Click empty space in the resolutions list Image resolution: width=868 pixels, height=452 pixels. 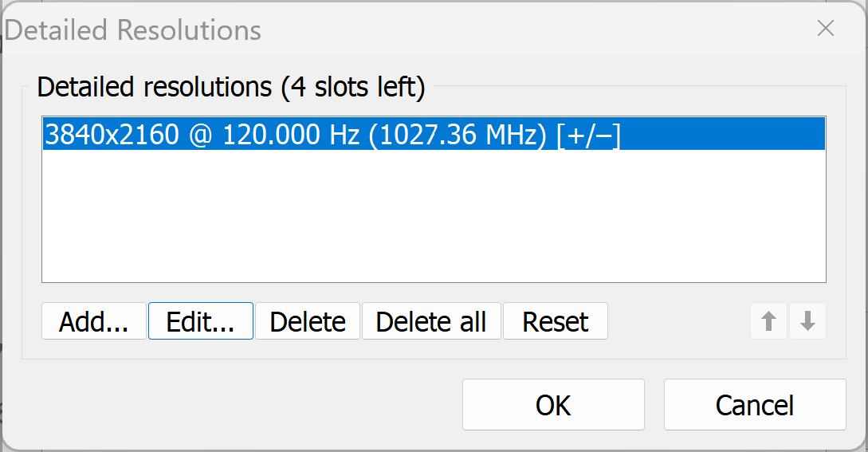tap(434, 216)
